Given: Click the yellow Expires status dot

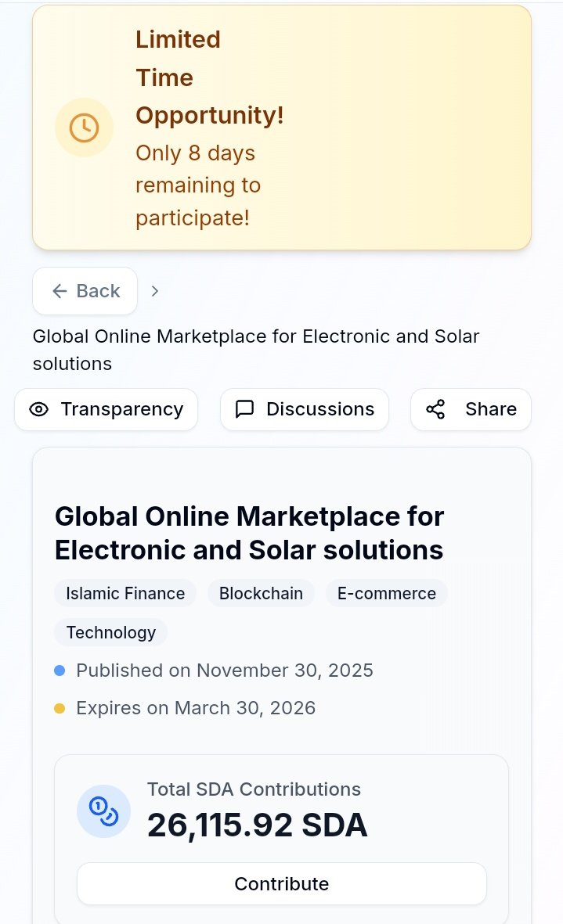Looking at the screenshot, I should [x=60, y=708].
